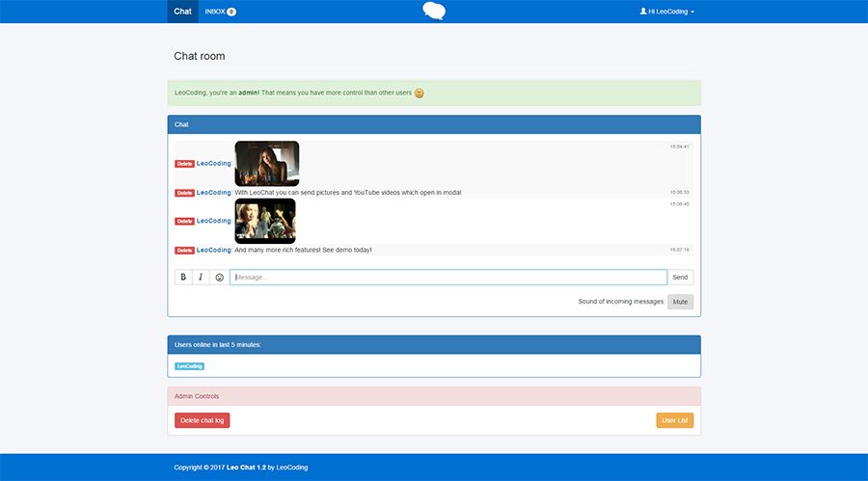Viewport: 868px width, 481px height.
Task: Click the Delete chat log button
Action: (203, 420)
